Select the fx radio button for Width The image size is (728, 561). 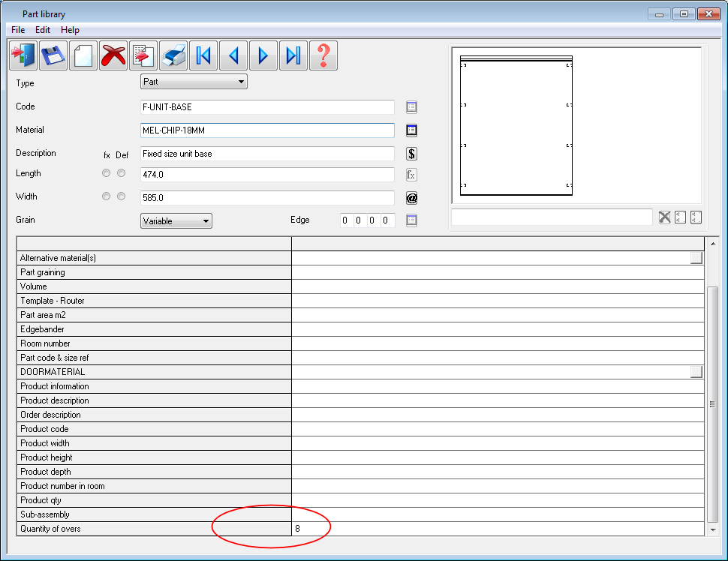(x=107, y=196)
